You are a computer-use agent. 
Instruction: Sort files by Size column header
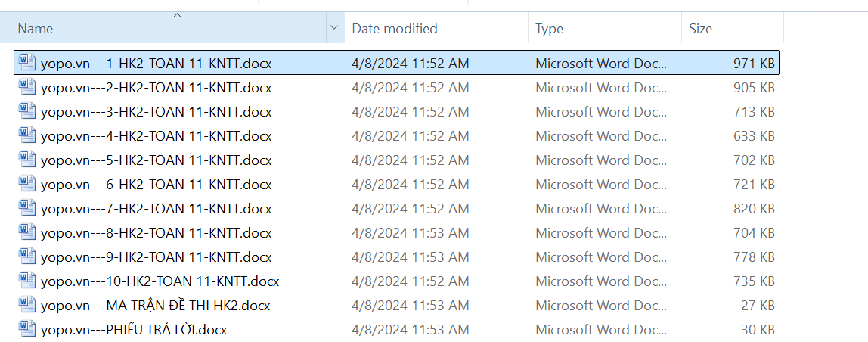coord(700,29)
